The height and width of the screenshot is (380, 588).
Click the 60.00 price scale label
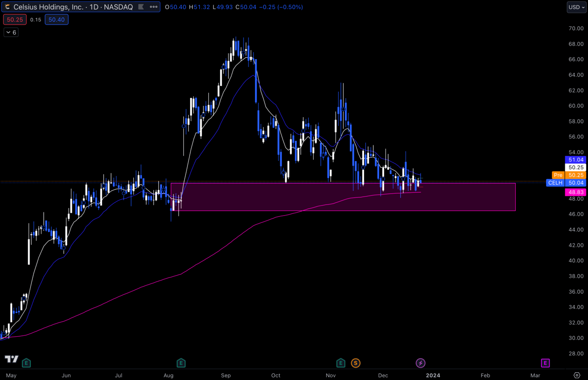click(x=576, y=106)
